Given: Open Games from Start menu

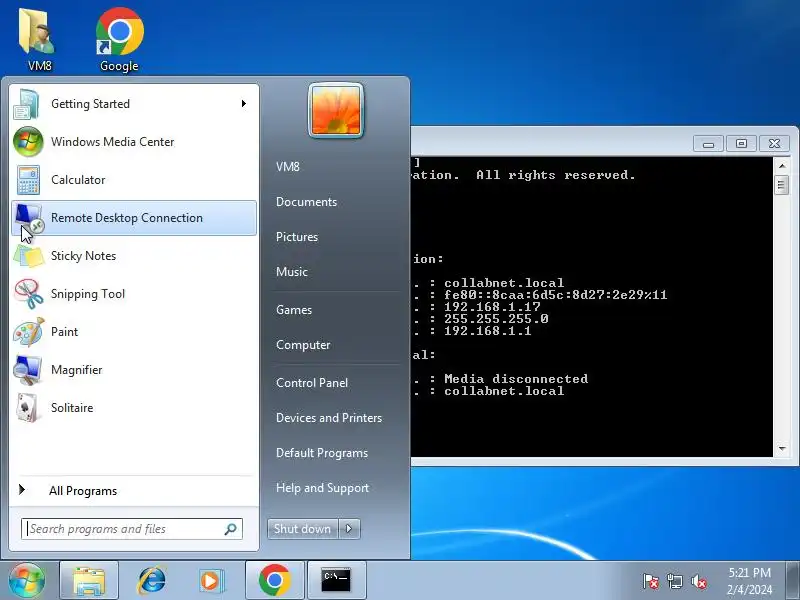Looking at the screenshot, I should [294, 310].
